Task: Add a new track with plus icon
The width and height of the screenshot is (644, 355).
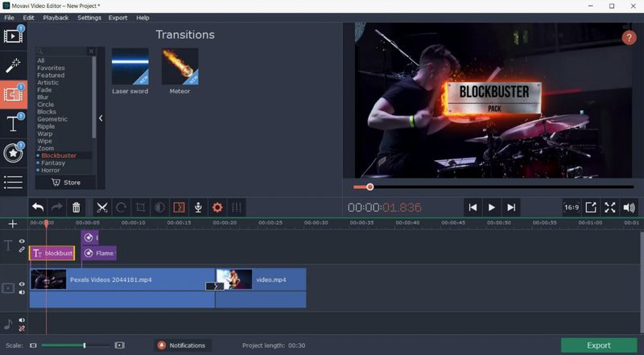Action: 13,224
